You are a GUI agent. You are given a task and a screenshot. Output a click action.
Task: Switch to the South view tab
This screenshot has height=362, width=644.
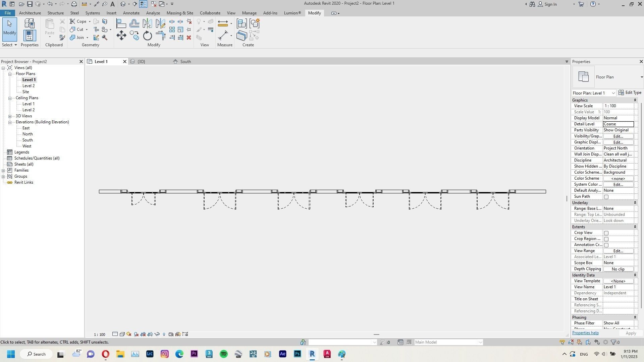[185, 62]
